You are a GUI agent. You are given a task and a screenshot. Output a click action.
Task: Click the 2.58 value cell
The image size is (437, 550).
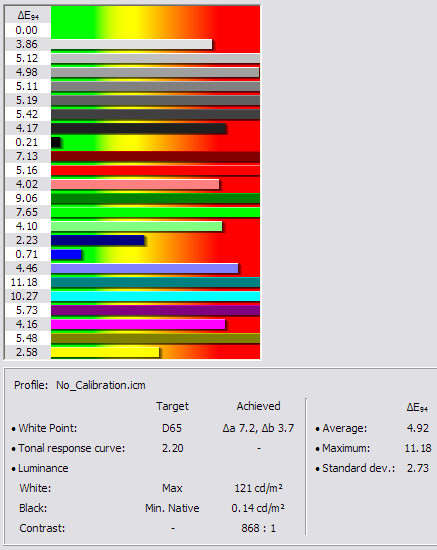pyautogui.click(x=27, y=352)
